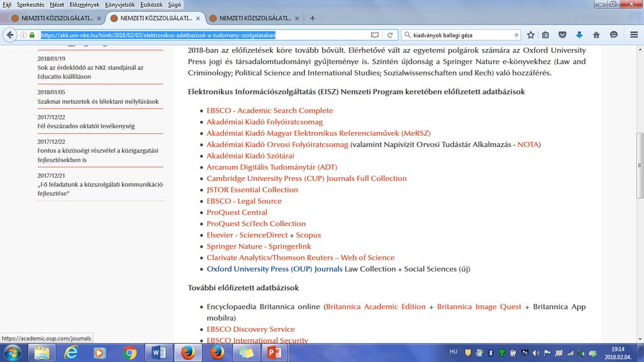Go back to the previous page

pos(10,35)
